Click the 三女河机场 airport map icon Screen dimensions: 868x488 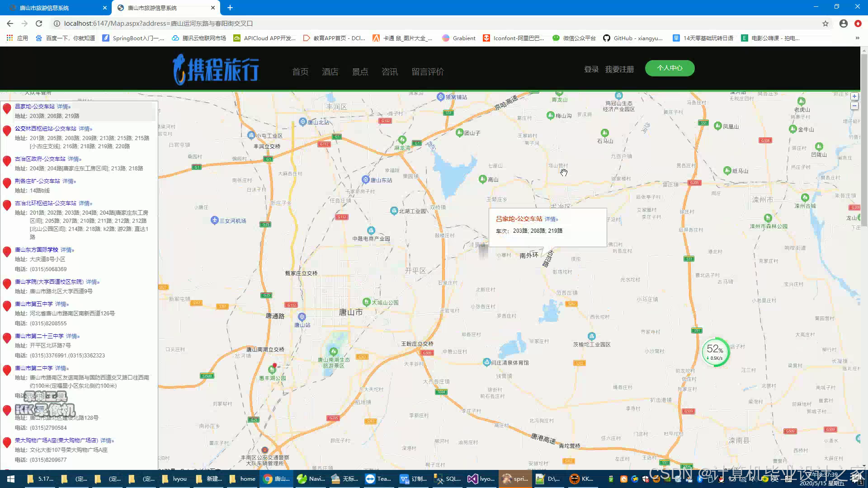(x=215, y=220)
